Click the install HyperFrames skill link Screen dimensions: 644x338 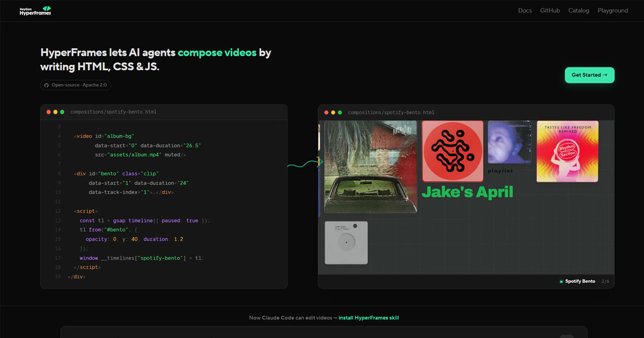click(x=369, y=318)
